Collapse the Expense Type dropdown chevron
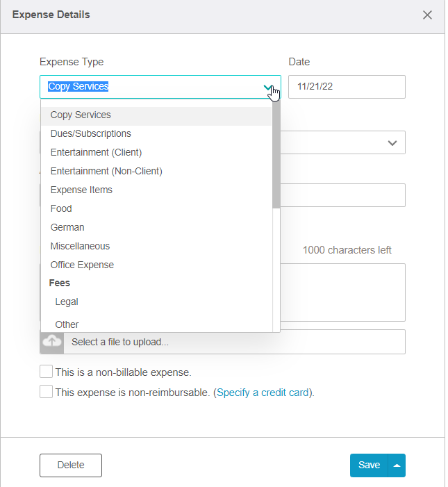Screen dimensions: 448x487 tap(268, 88)
